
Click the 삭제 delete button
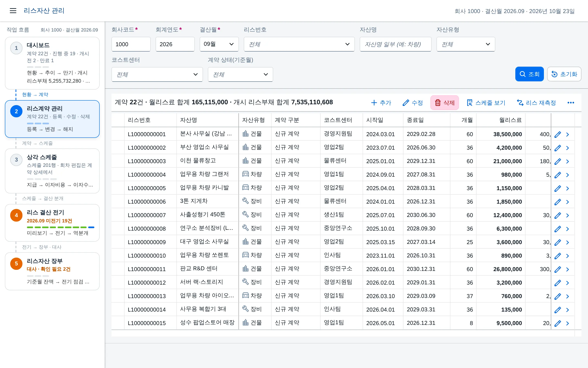click(444, 103)
